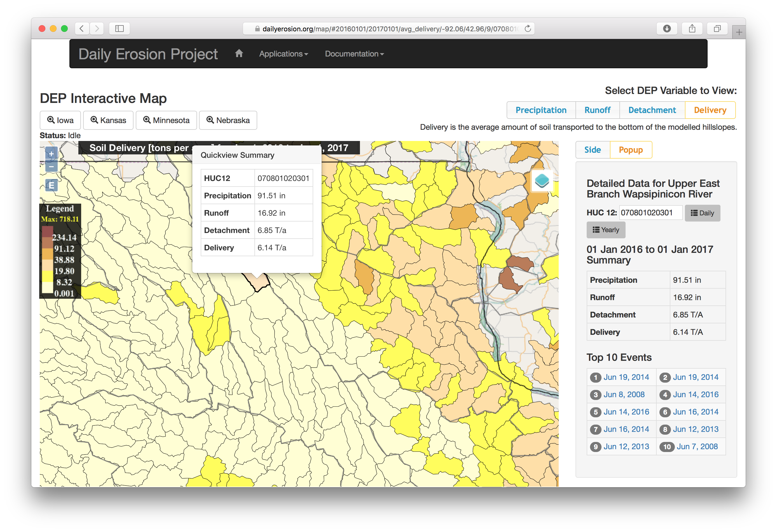This screenshot has width=777, height=532.
Task: Click the map zoom out minus button
Action: (51, 166)
